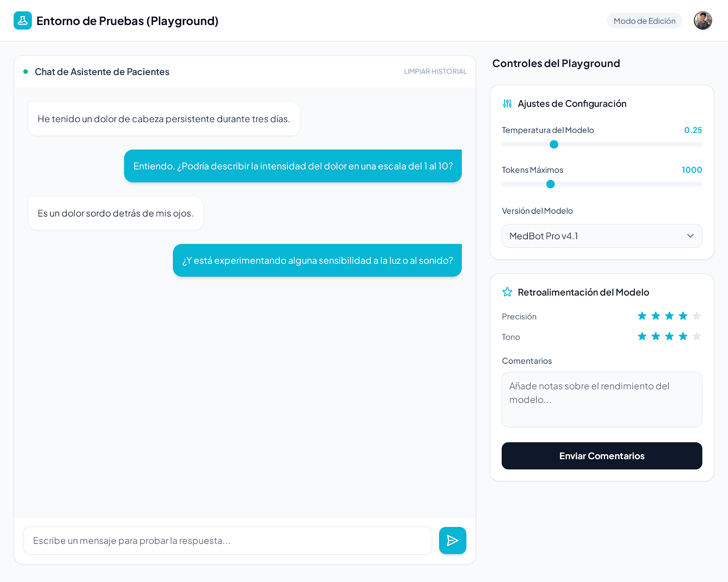The height and width of the screenshot is (582, 728).
Task: Click the Limpiar Historial link
Action: click(435, 71)
